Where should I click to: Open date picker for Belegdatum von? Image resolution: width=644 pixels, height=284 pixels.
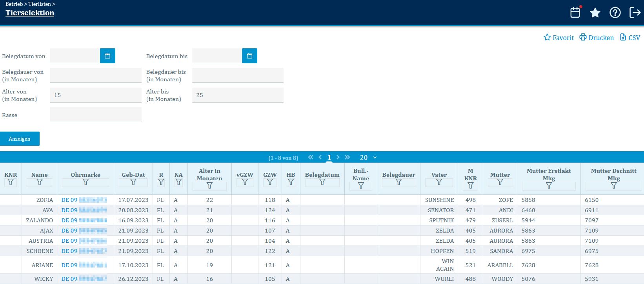[107, 56]
